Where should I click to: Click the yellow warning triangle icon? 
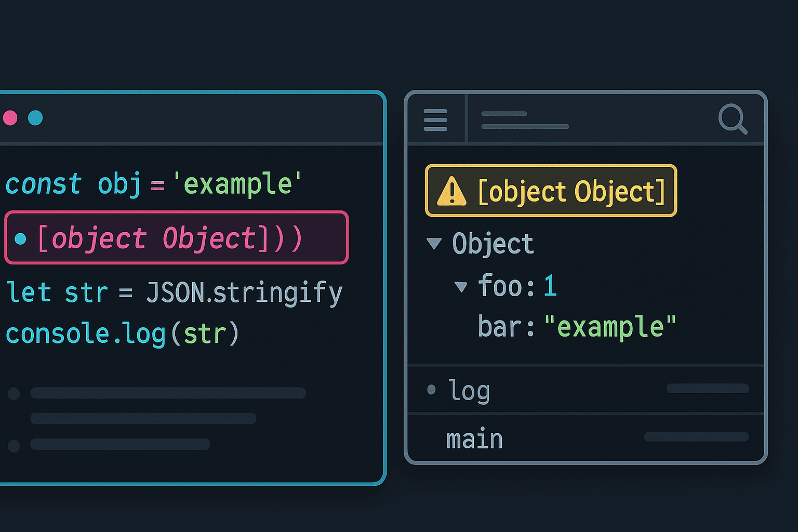[451, 191]
